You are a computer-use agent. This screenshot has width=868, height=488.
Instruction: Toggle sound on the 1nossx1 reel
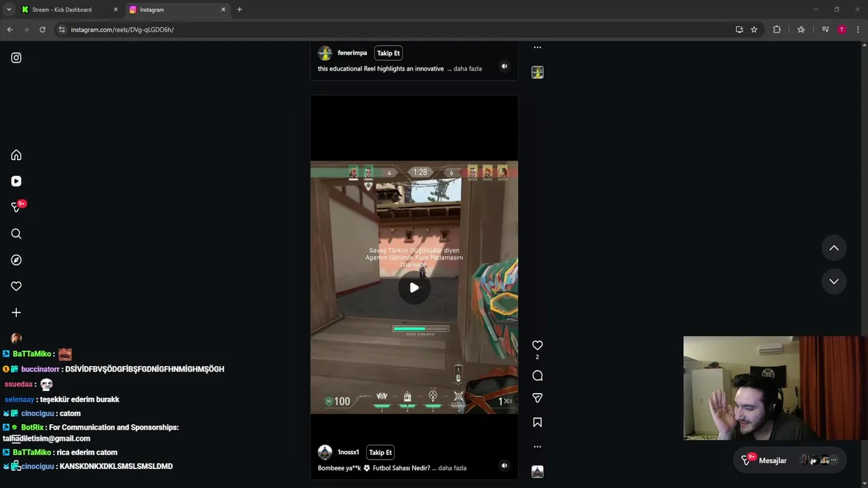(504, 466)
